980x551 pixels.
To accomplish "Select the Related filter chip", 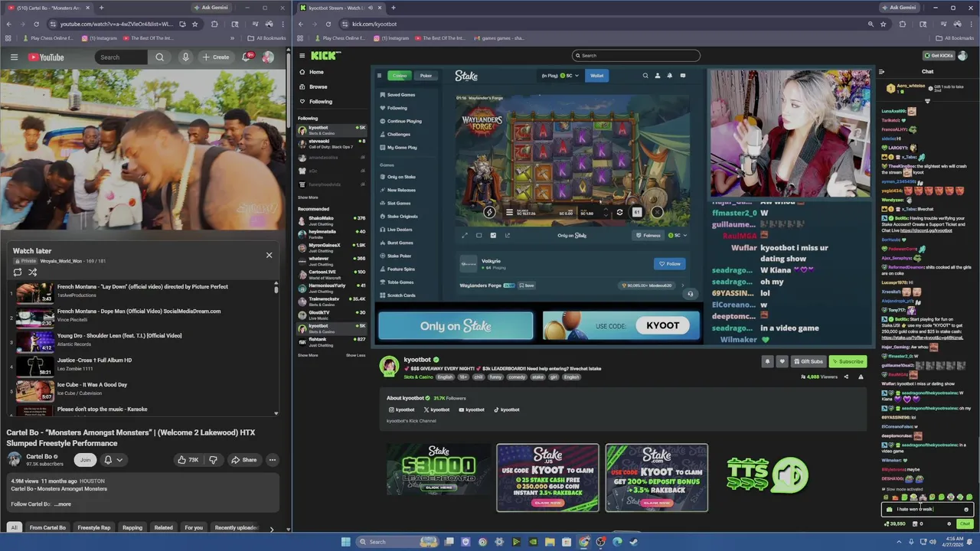I will 163,527.
